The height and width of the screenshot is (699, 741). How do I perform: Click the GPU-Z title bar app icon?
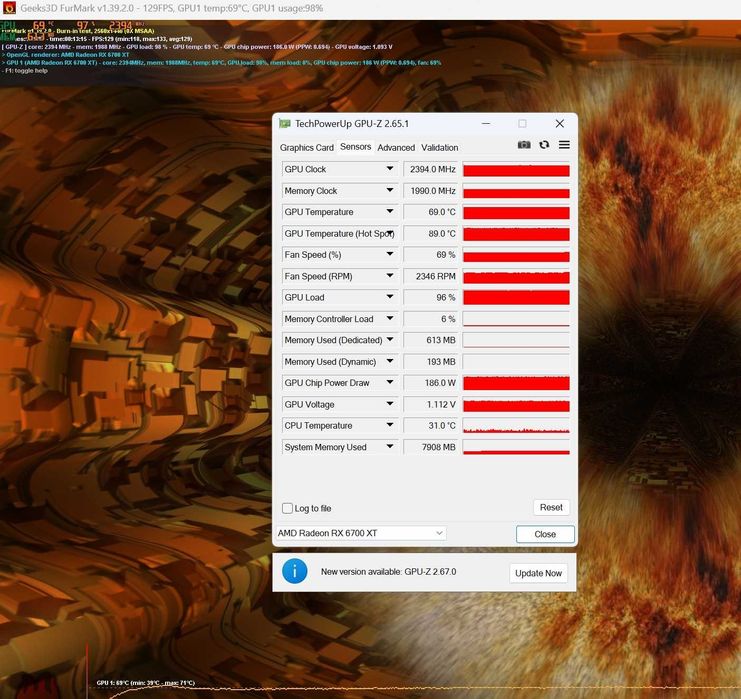[284, 124]
